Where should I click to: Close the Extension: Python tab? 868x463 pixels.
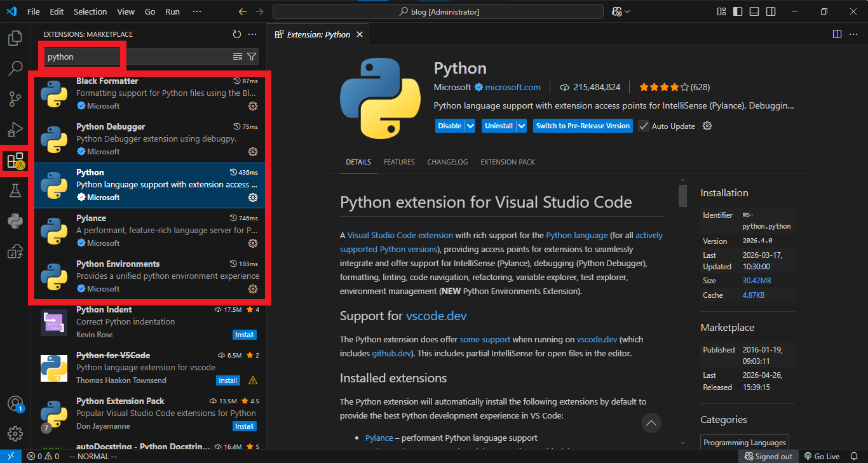pyautogui.click(x=360, y=34)
